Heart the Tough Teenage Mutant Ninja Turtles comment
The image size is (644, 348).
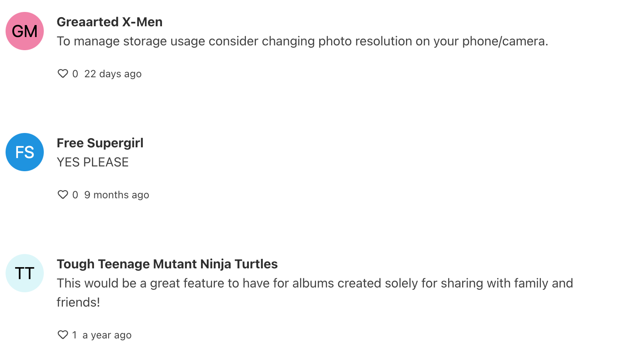[64, 334]
